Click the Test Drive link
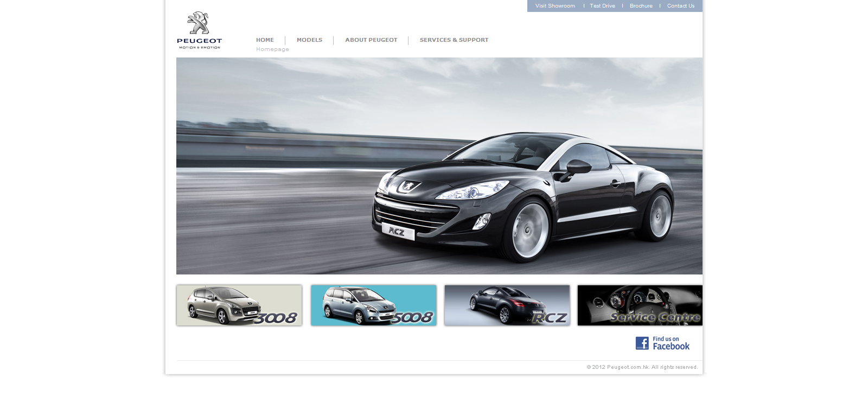The height and width of the screenshot is (409, 868). pos(602,6)
